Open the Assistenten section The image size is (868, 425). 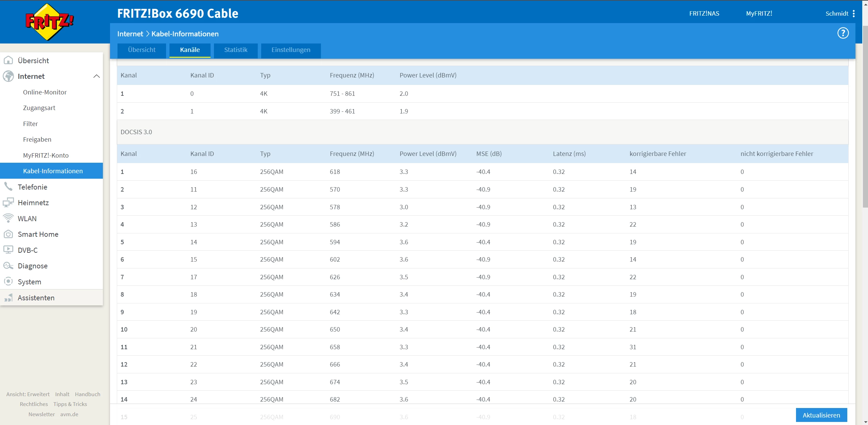tap(36, 298)
